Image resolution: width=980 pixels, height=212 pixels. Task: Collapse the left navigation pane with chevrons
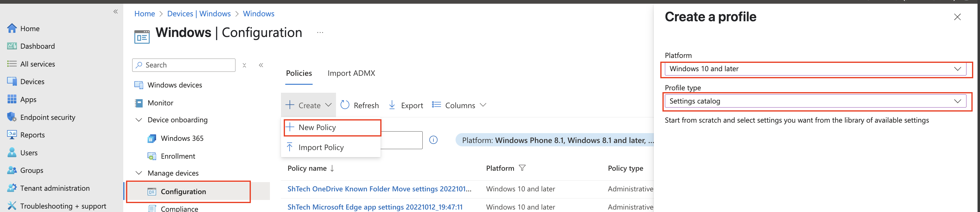(115, 12)
